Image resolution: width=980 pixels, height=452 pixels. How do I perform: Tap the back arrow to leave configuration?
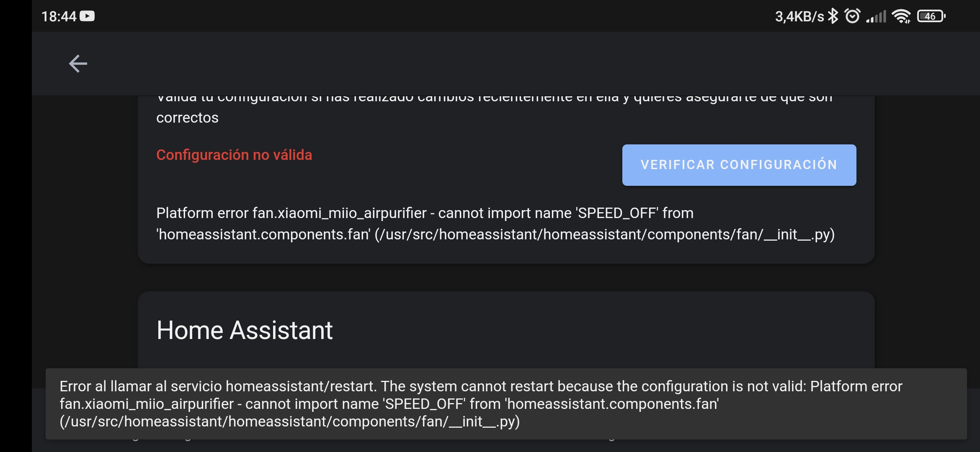click(x=78, y=64)
